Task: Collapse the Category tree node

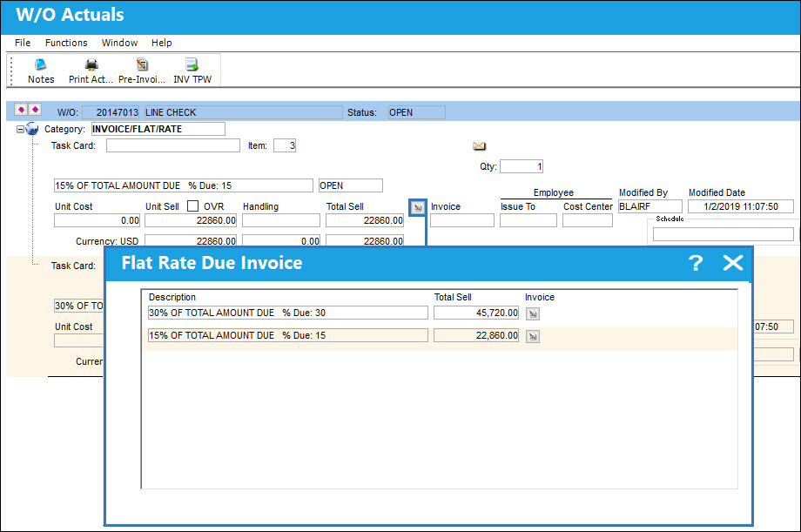Action: coord(20,129)
